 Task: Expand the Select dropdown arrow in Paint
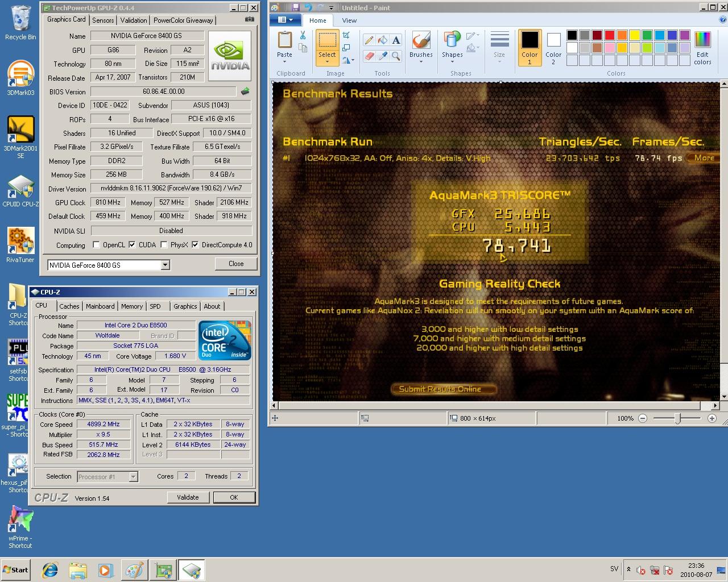tap(327, 61)
